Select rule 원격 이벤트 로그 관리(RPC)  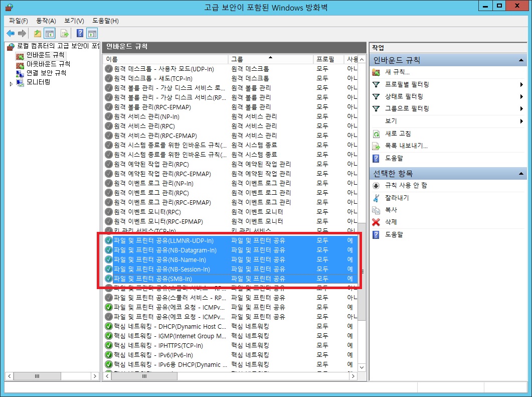tap(231, 193)
